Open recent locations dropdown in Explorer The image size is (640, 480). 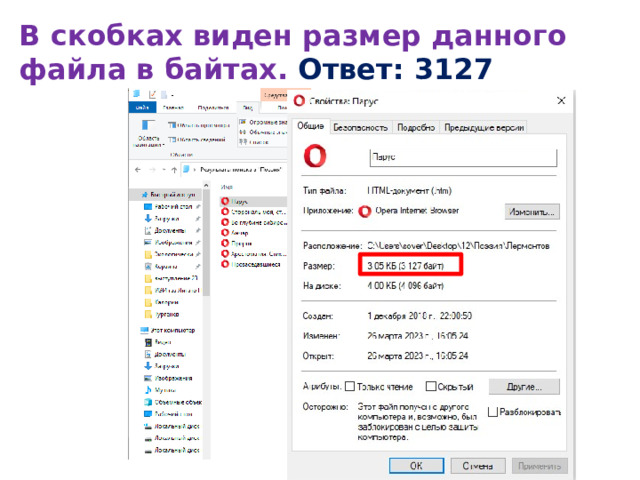(164, 169)
